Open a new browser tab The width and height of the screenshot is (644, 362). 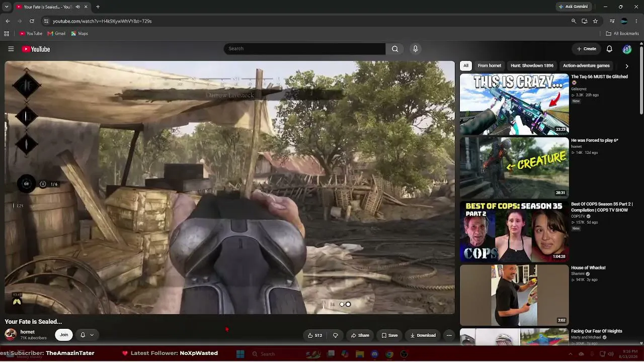[98, 7]
